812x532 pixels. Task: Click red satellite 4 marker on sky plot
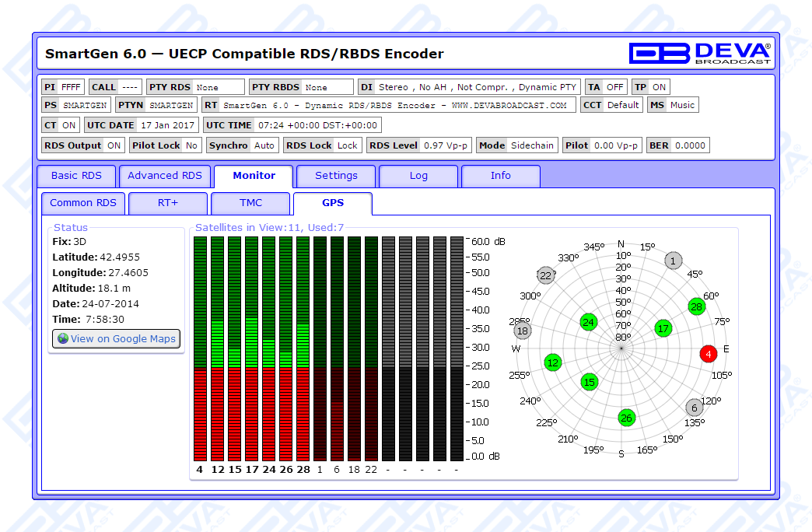pyautogui.click(x=707, y=354)
